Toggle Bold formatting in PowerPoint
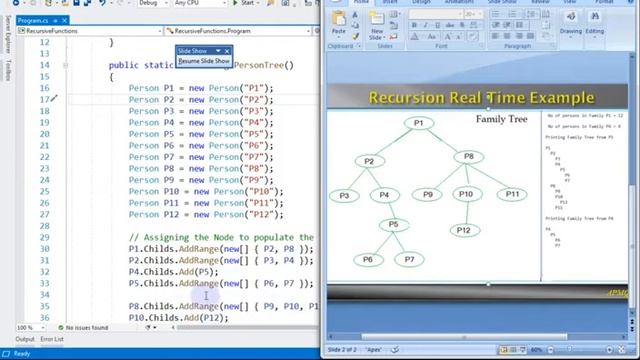640x360 pixels. 414,25
